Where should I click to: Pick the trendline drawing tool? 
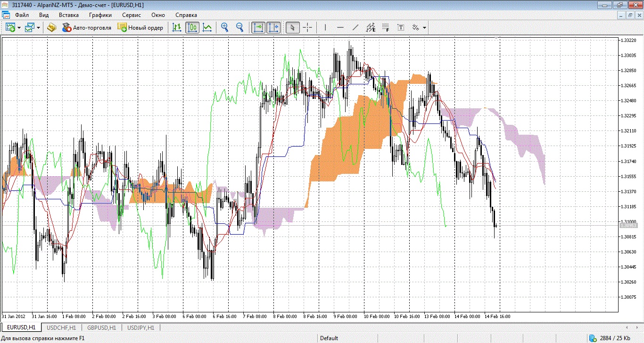tap(355, 28)
